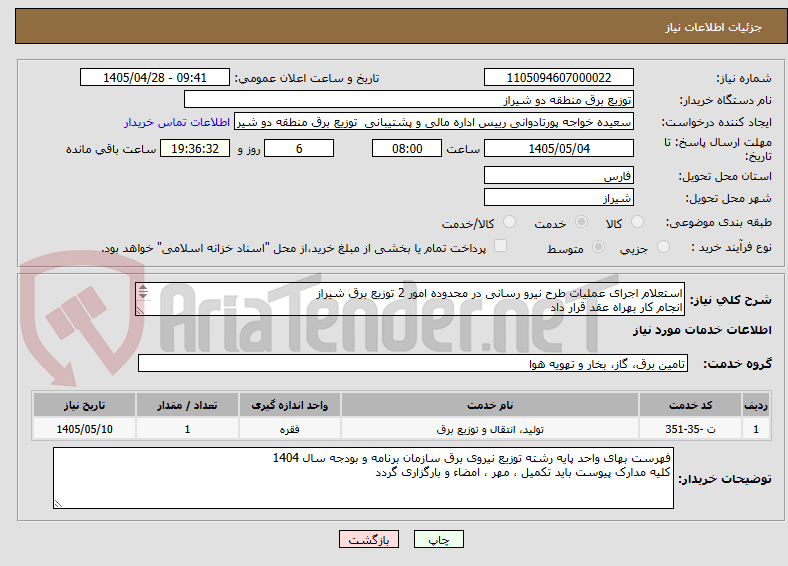Click the ایجاد کننده درخواست field
Viewport: 788px width, 566px height.
coord(434,122)
